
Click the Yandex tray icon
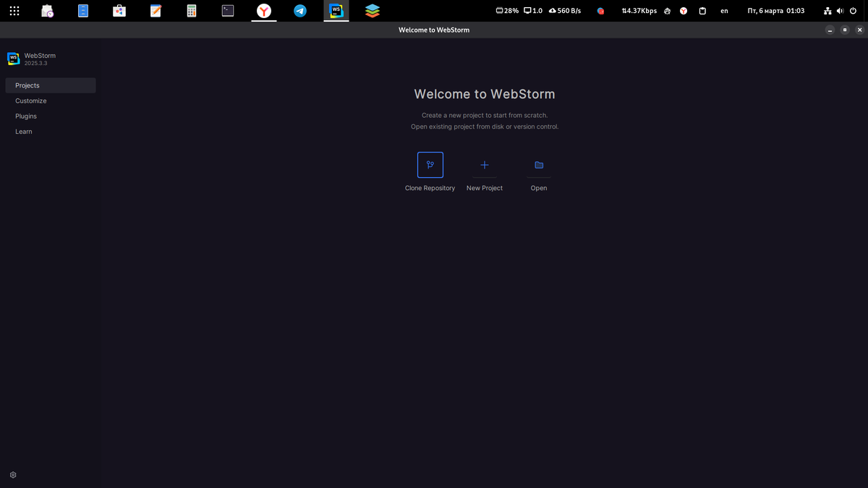click(x=684, y=11)
